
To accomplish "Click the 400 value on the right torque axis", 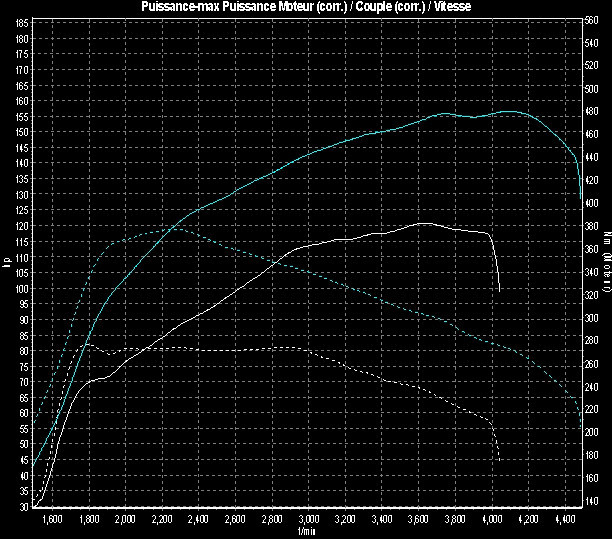I will coord(592,203).
